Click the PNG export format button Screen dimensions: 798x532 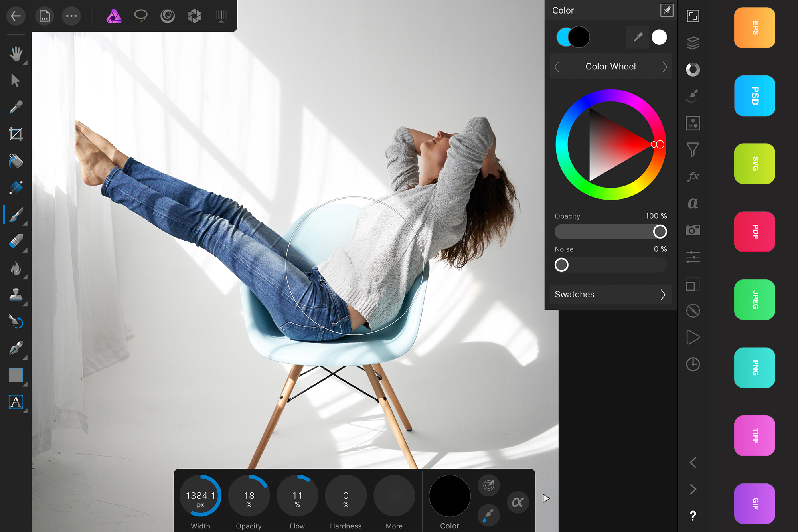click(755, 368)
